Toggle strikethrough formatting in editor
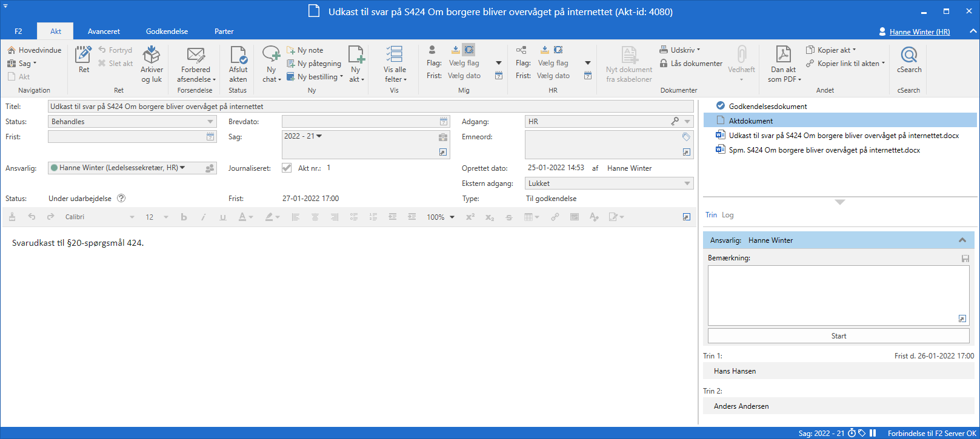Screen dimensions: 980x439 pyautogui.click(x=508, y=217)
